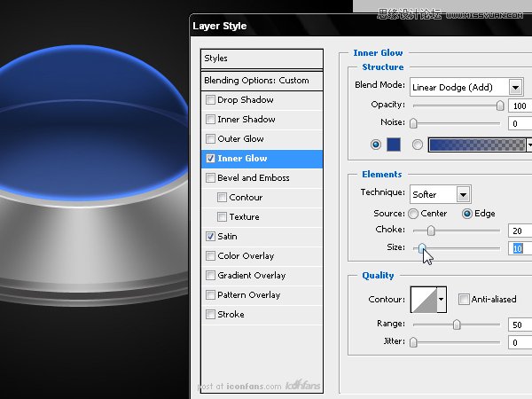Disable the Satin effect checkbox

tap(210, 237)
